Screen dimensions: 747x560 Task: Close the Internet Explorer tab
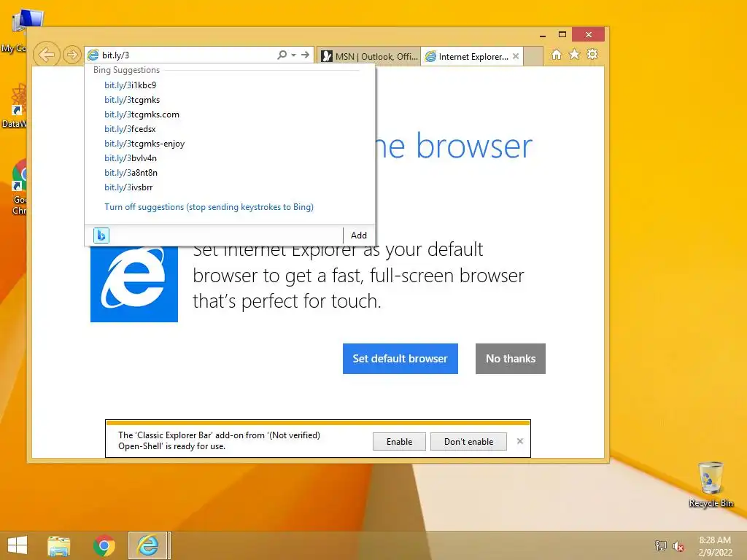[516, 56]
